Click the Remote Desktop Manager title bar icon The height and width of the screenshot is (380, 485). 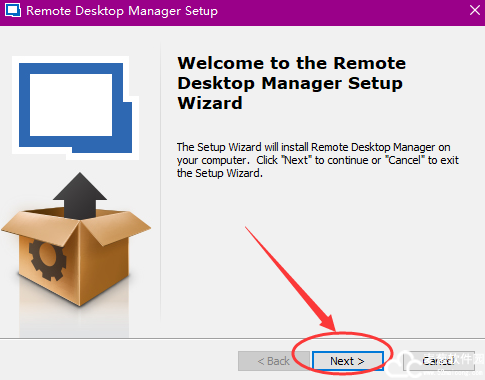click(13, 10)
